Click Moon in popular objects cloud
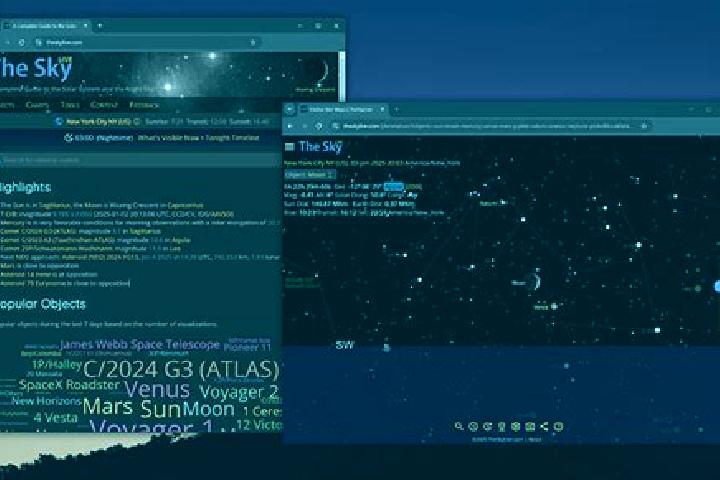Viewport: 720px width, 480px height. coord(208,409)
